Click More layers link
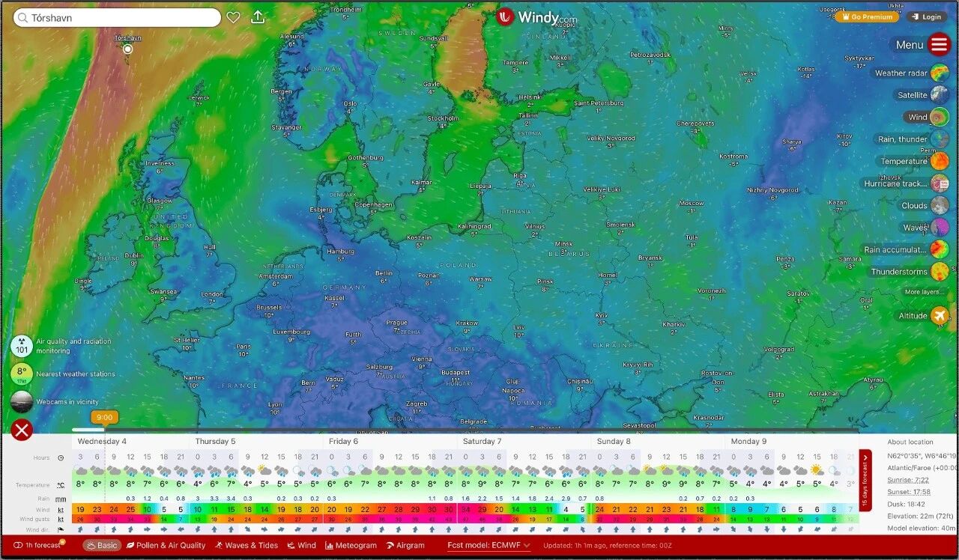Viewport: 959px width, 560px height. (924, 292)
